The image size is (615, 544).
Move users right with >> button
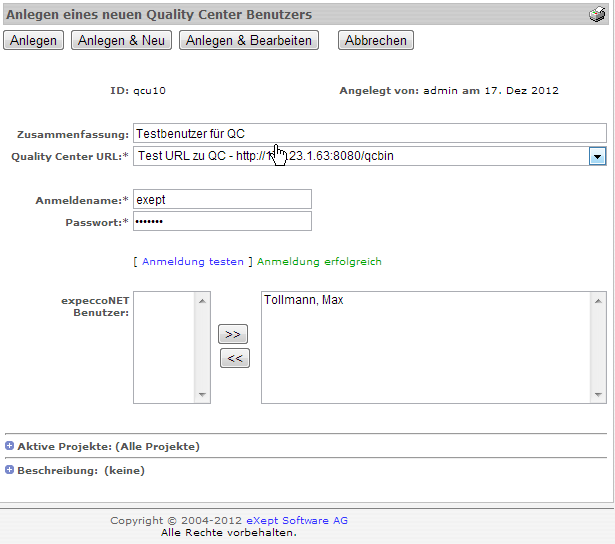click(x=233, y=334)
